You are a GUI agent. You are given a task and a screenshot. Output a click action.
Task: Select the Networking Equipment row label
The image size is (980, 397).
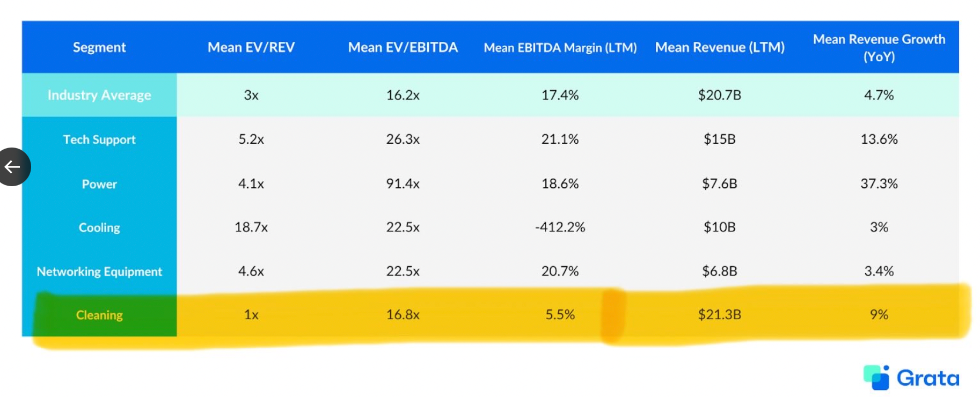coord(99,271)
